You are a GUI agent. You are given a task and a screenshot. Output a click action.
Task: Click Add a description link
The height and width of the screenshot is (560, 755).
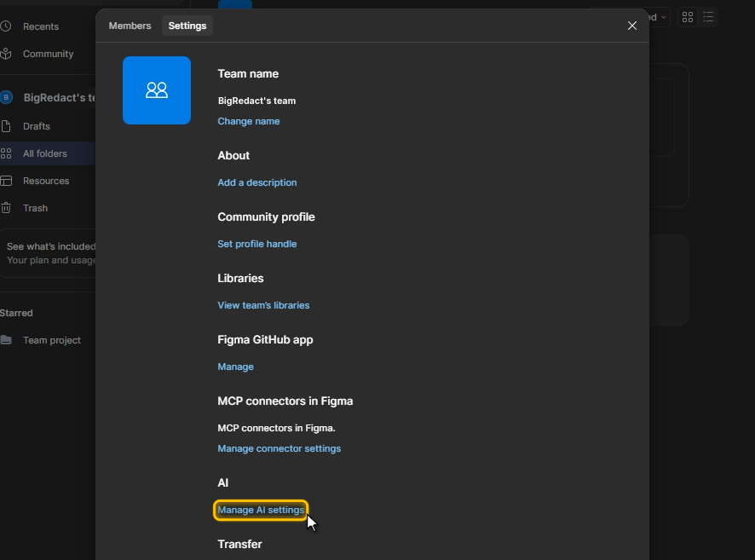(x=257, y=182)
